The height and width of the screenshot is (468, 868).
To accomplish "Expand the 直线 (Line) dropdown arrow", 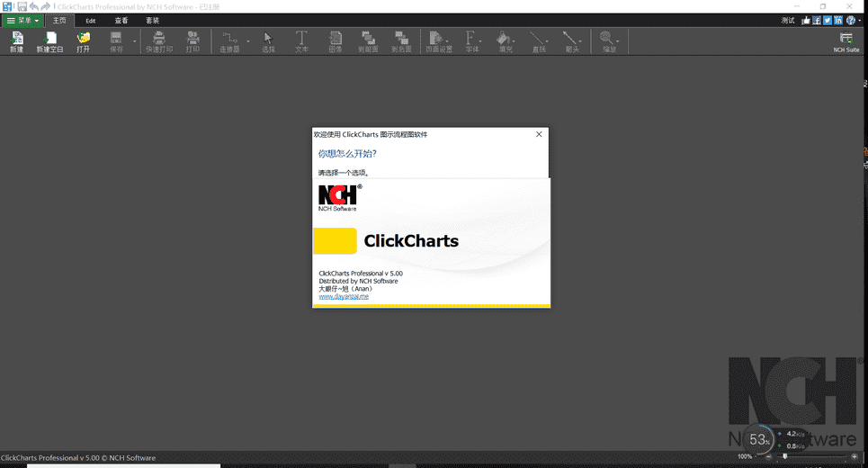I will point(547,41).
